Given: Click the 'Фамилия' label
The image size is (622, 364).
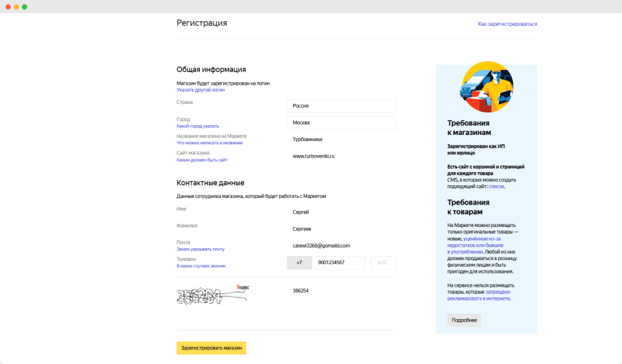Looking at the screenshot, I should [187, 226].
